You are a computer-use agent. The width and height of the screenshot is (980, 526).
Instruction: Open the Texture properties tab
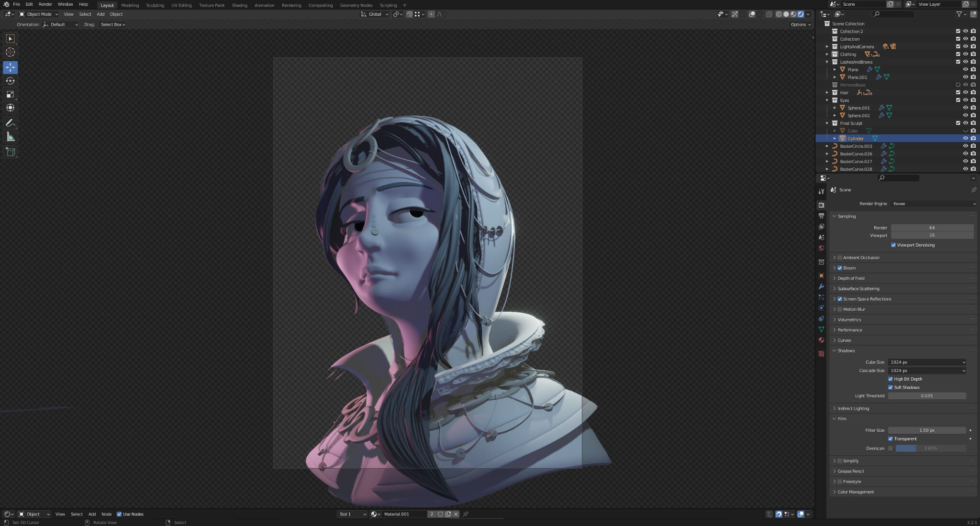[x=821, y=354]
